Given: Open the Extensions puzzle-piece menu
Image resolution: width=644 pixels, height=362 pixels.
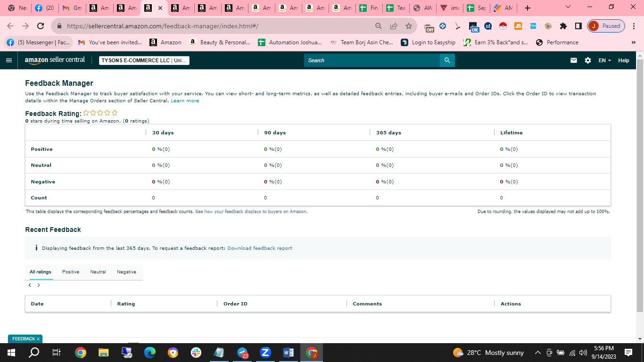Looking at the screenshot, I should (x=563, y=26).
